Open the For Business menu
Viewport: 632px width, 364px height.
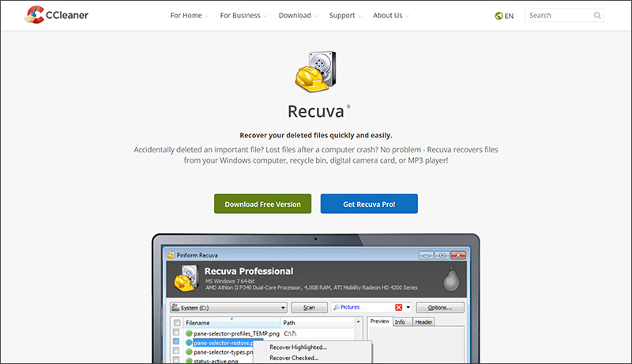[x=243, y=15]
